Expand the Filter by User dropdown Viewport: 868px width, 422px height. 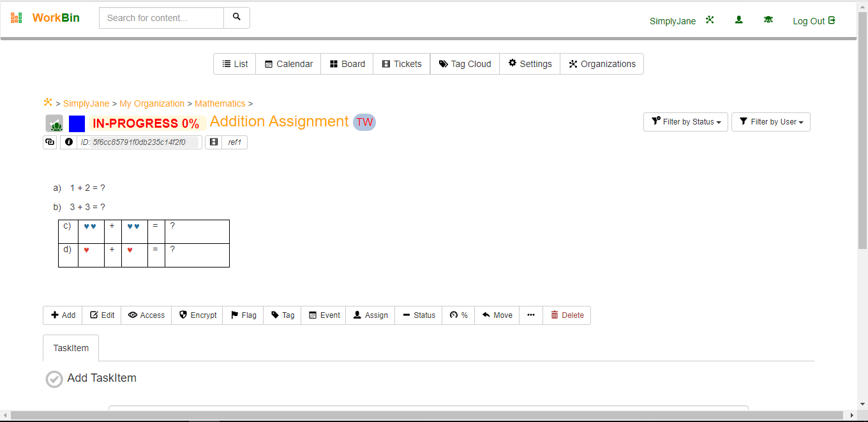[x=770, y=122]
